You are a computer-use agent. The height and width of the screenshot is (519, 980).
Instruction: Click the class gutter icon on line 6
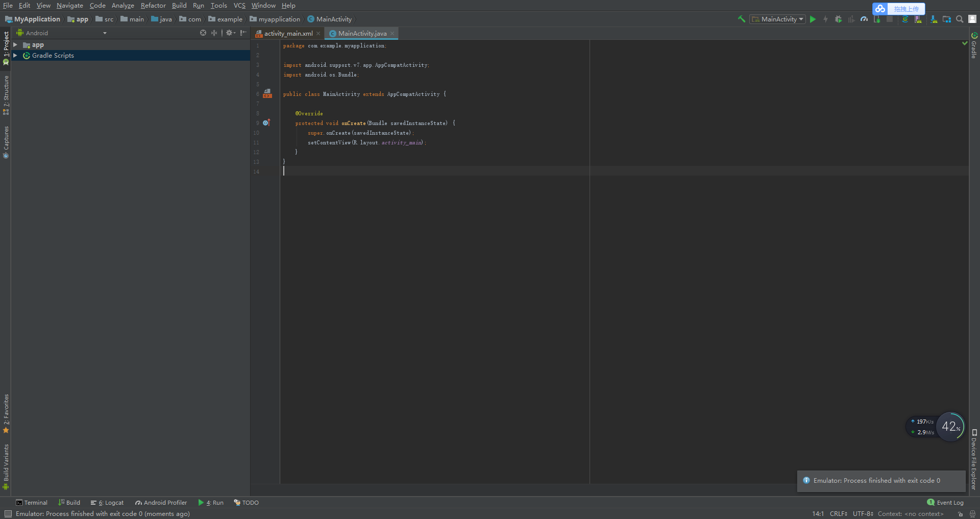[x=267, y=93]
